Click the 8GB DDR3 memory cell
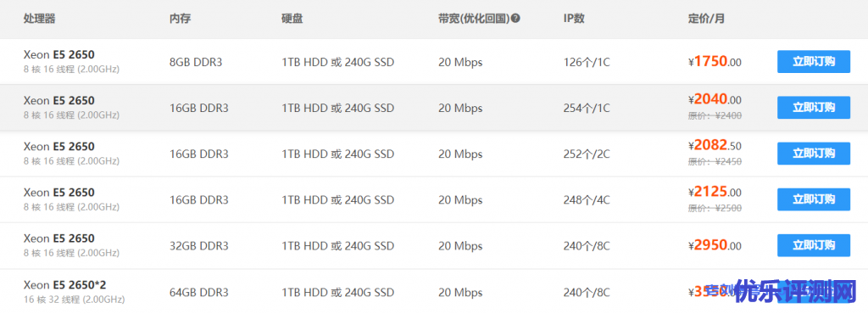This screenshot has height=314, width=868. (196, 62)
